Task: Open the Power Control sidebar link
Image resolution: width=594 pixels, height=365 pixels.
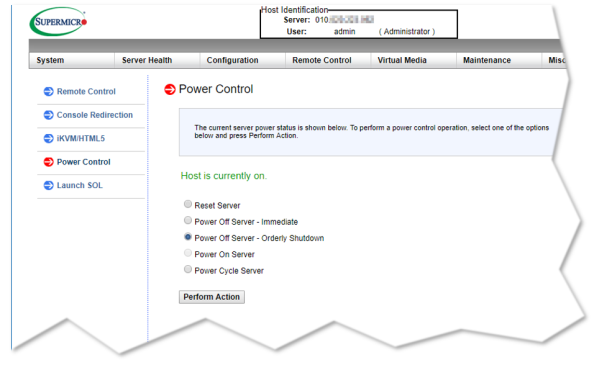Action: 83,162
